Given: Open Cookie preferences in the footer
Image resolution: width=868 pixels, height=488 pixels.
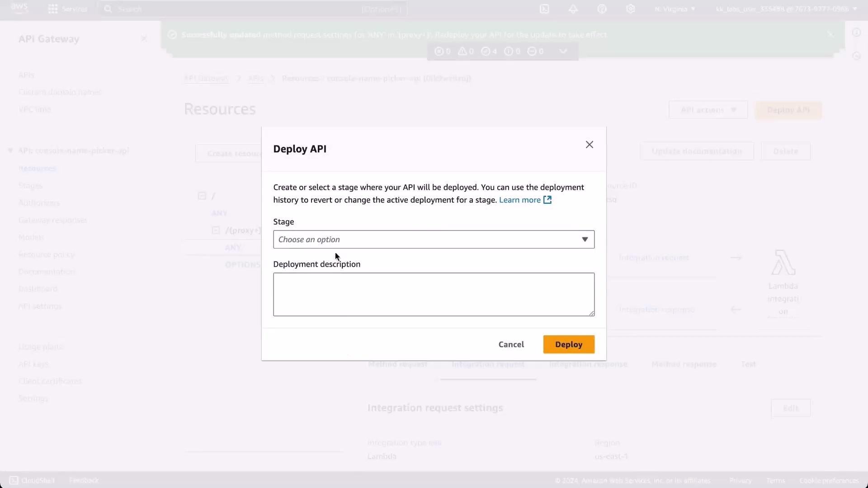Looking at the screenshot, I should click(x=829, y=480).
